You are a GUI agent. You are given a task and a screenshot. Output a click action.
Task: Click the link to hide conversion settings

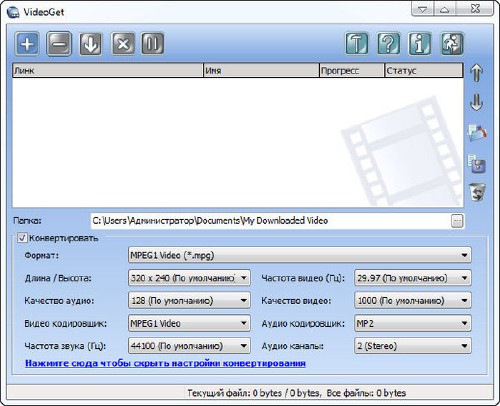coord(165,363)
